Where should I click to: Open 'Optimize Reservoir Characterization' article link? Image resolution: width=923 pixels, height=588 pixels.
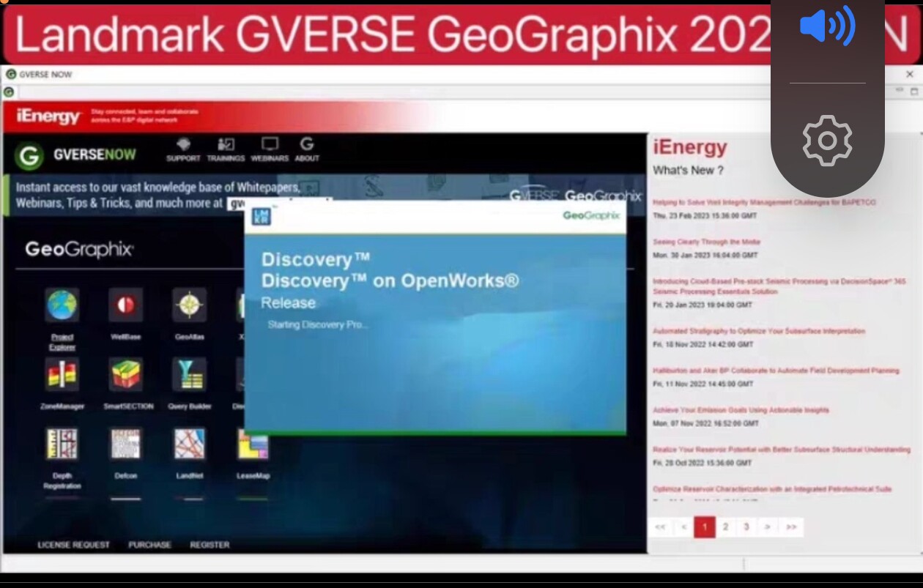click(x=772, y=489)
